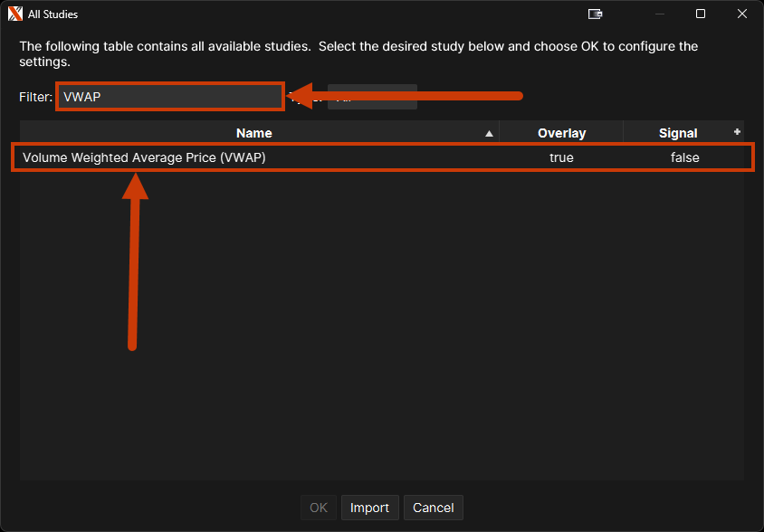Click the 'true' Overlay cell of VWAP row
The width and height of the screenshot is (764, 532).
click(x=561, y=157)
